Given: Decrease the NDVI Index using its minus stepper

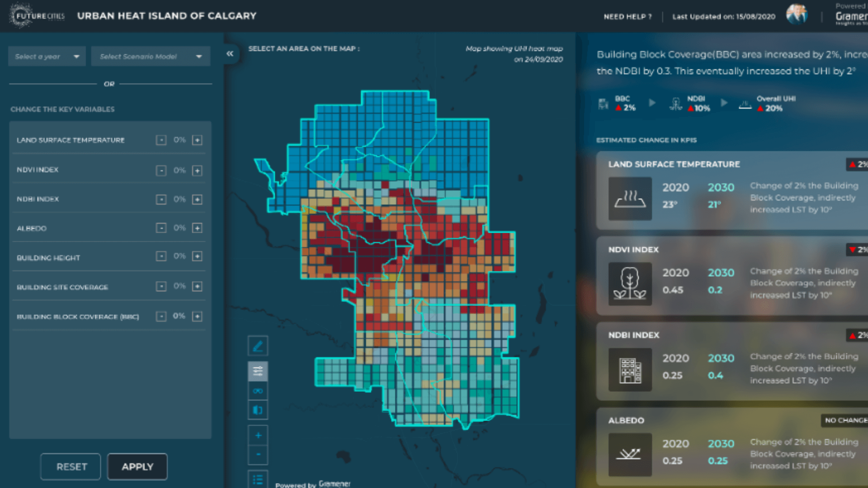Looking at the screenshot, I should click(161, 171).
